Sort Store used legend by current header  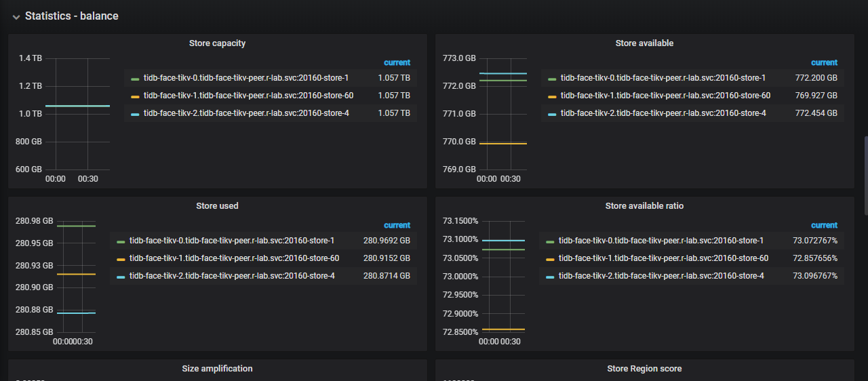(x=397, y=225)
